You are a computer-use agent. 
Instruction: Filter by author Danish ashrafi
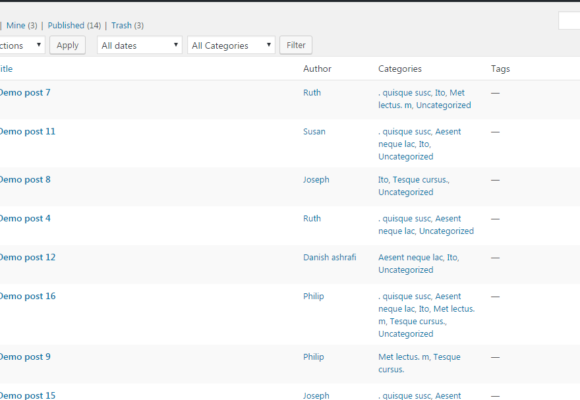click(330, 257)
